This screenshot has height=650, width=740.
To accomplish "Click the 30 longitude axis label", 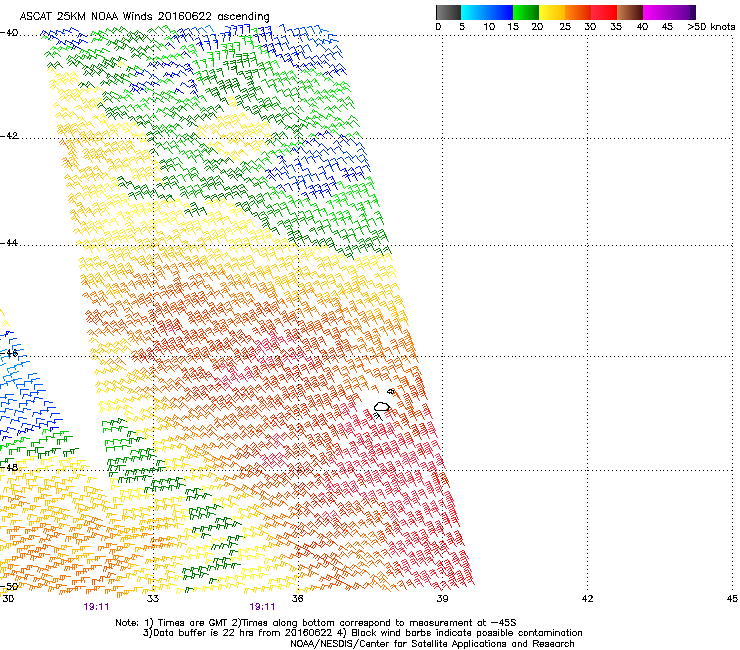I will pyautogui.click(x=8, y=599).
